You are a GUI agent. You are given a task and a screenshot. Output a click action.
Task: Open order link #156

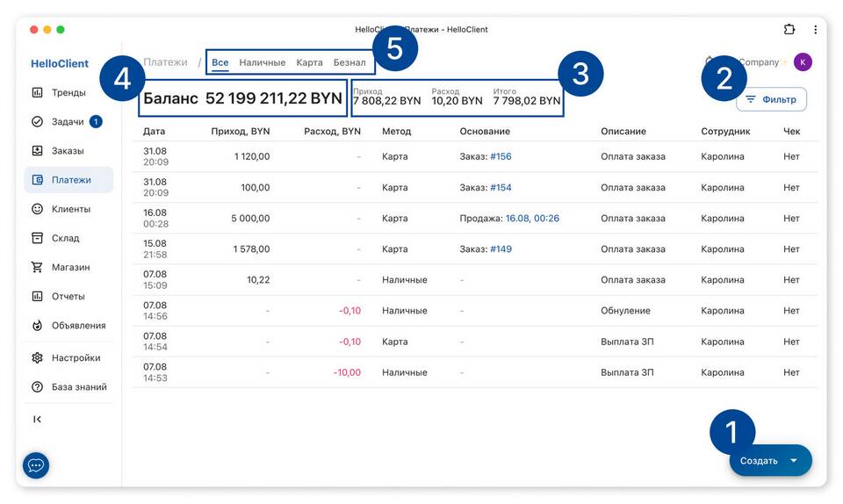coord(501,156)
